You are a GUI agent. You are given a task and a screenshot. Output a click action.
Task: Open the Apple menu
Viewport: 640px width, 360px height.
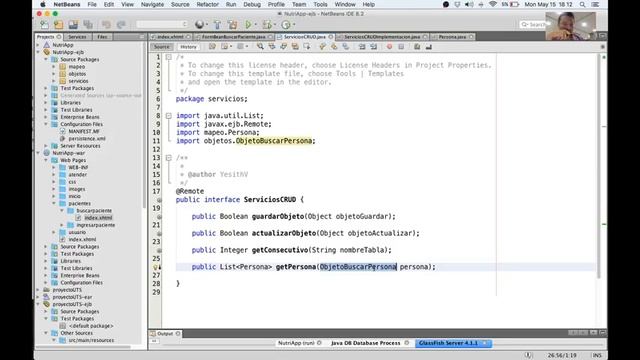(43, 4)
